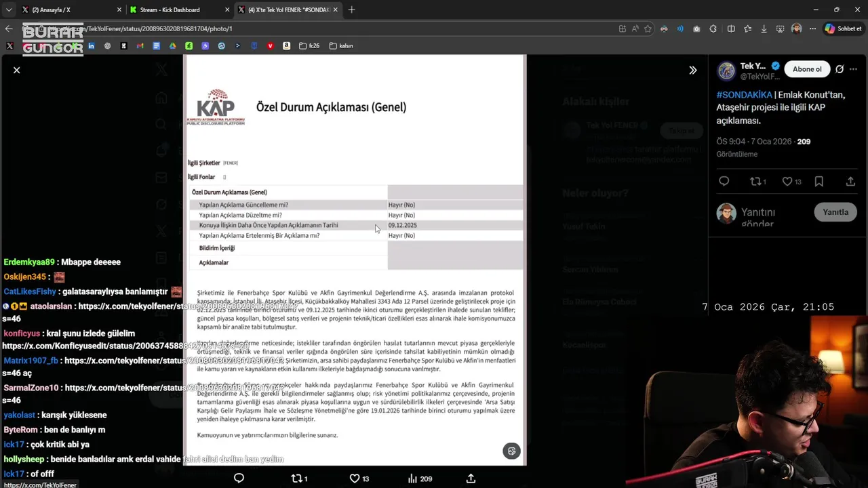868x488 pixels.
Task: Click the heart icon below the photo
Action: (354, 479)
